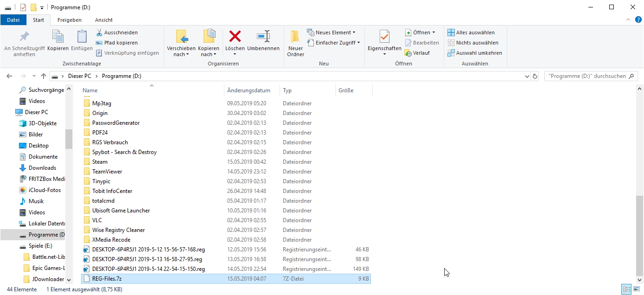This screenshot has height=295, width=644.
Task: Open Bilder in the sidebar
Action: 31,135
